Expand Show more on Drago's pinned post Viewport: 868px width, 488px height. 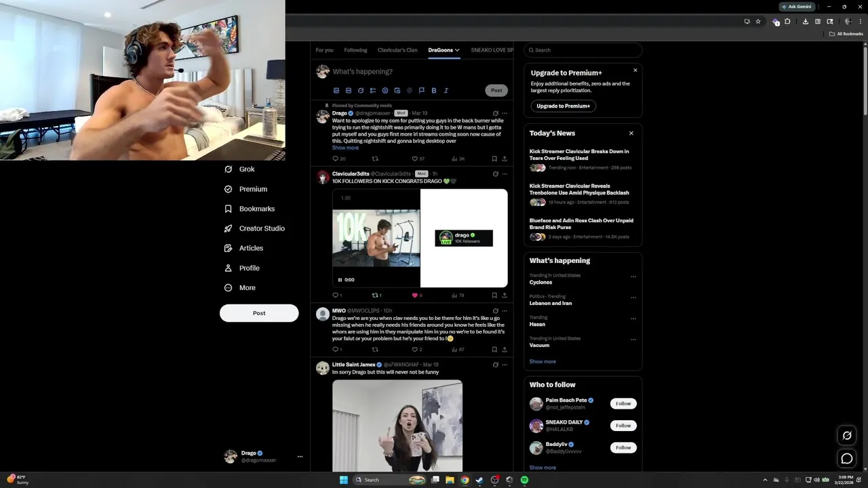pyautogui.click(x=345, y=148)
